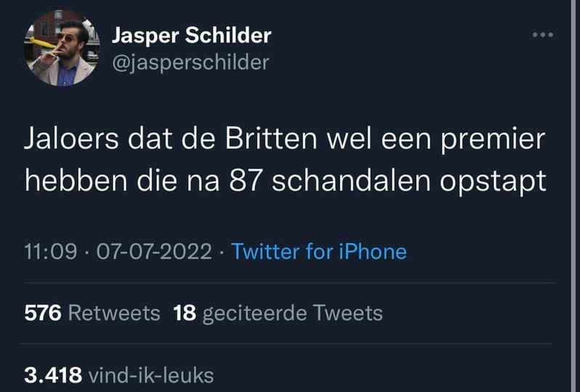Click the word "opstapt" in the tweet
Viewport: 580px width, 392px height.
point(494,181)
